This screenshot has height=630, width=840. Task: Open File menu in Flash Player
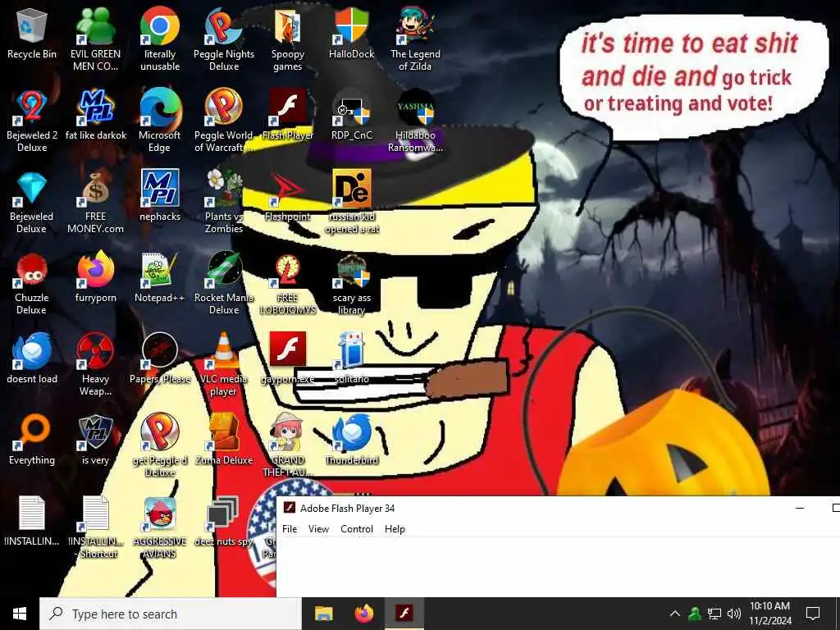point(290,529)
